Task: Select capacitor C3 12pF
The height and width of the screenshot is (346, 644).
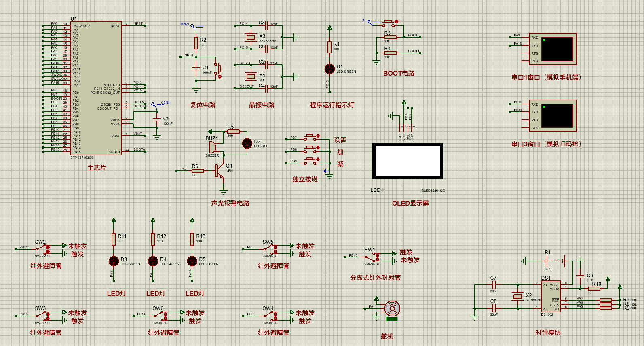Action: tap(267, 26)
